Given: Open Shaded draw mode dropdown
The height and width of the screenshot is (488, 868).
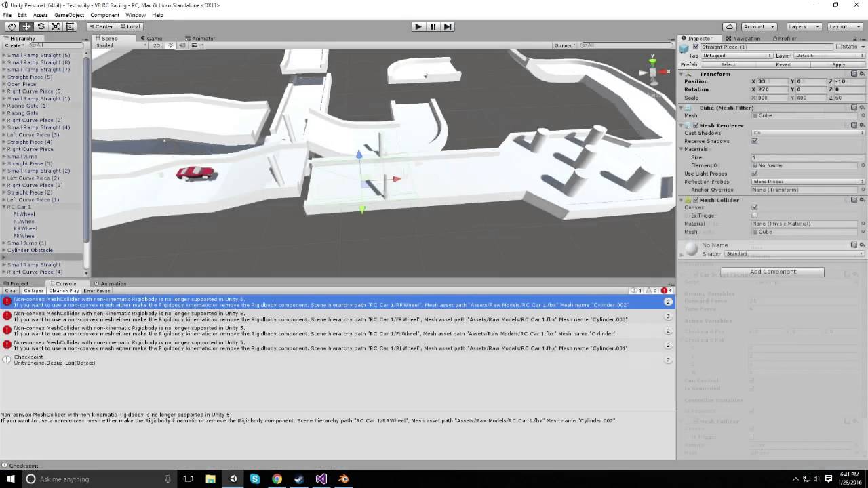Looking at the screenshot, I should point(121,45).
